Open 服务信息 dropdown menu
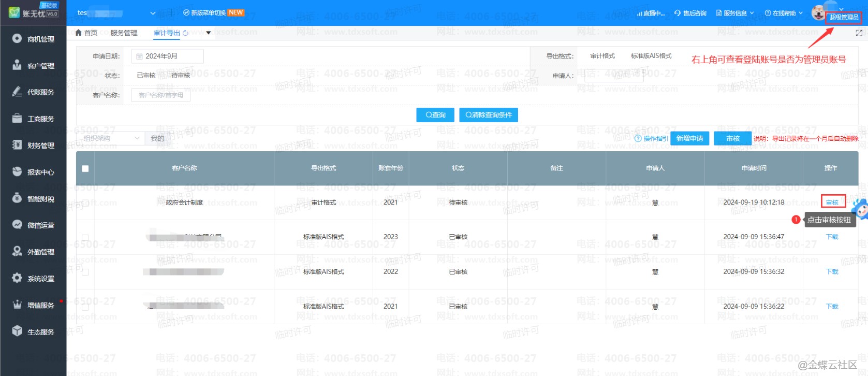The image size is (868, 376). pos(735,13)
